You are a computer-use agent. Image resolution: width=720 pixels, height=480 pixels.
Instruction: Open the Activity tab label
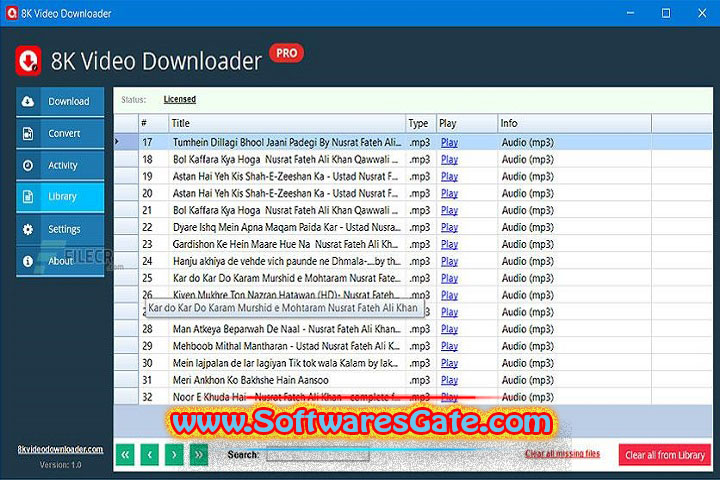coord(63,165)
